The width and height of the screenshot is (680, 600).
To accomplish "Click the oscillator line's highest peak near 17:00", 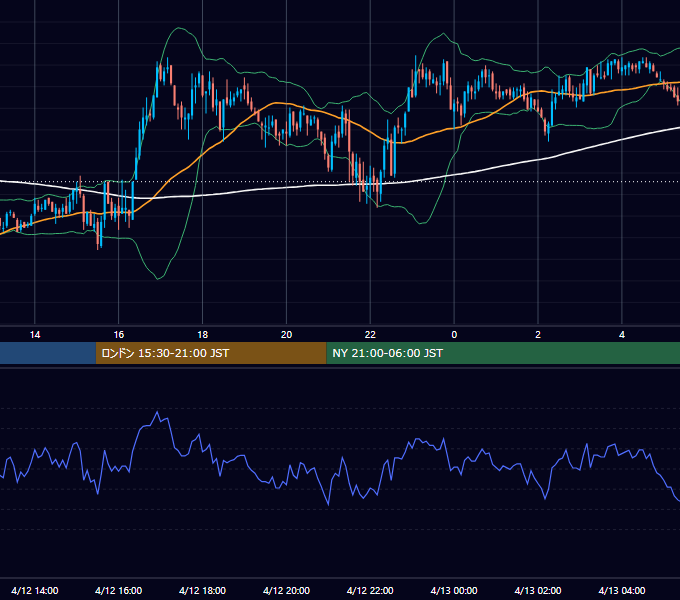I will (x=157, y=412).
